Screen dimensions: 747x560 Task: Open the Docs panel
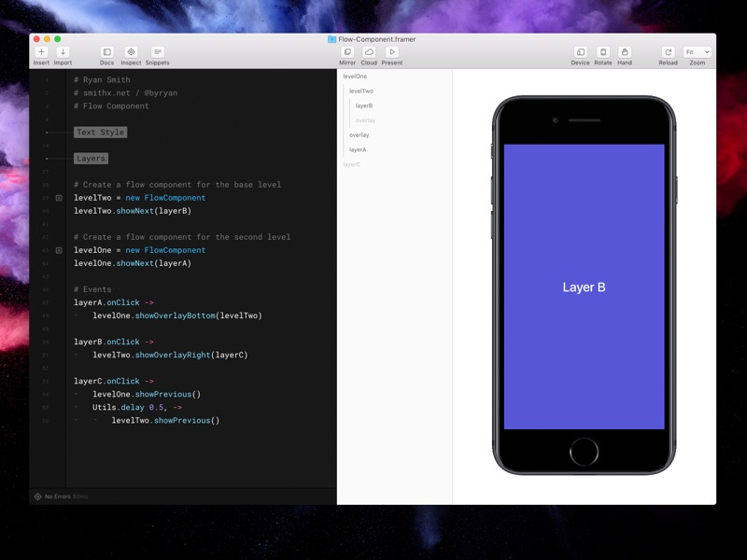coord(106,52)
